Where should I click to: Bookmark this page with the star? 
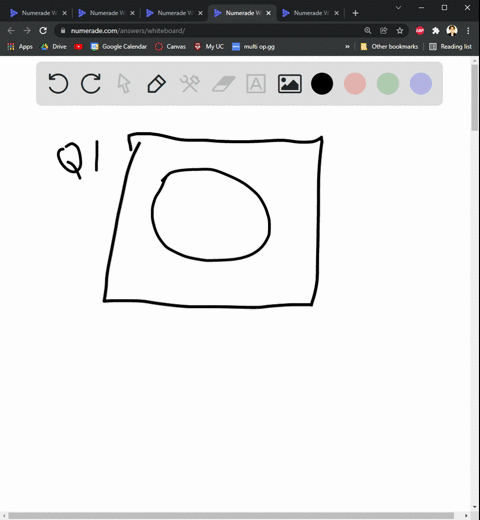pyautogui.click(x=400, y=31)
